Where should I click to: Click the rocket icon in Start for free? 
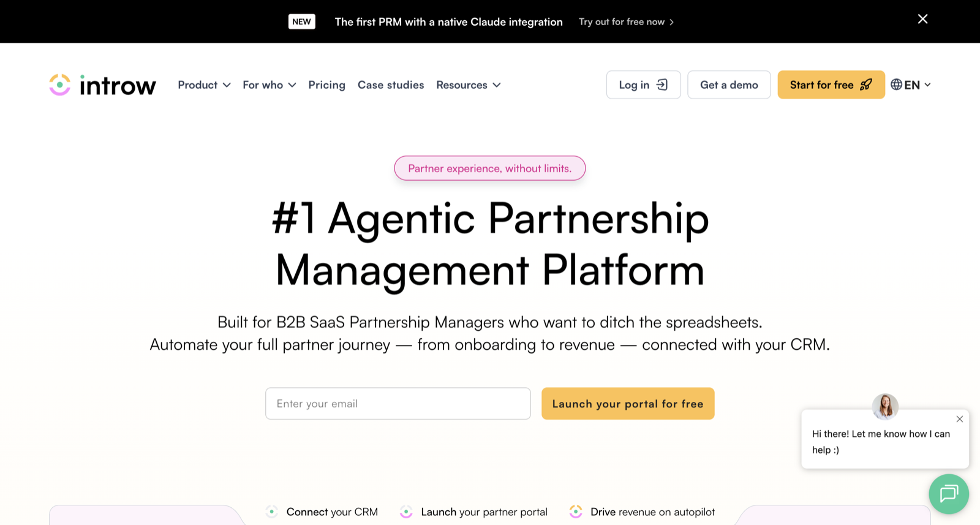(x=865, y=85)
